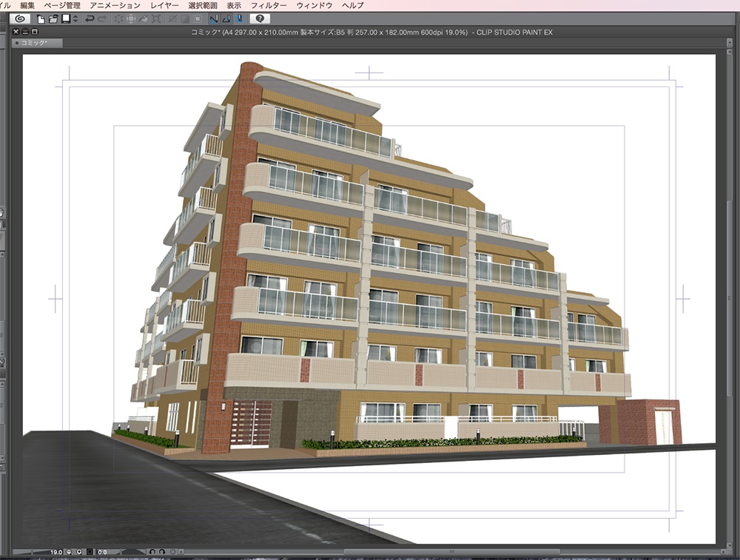This screenshot has height=560, width=740.
Task: Open the フィルター menu
Action: [x=269, y=5]
